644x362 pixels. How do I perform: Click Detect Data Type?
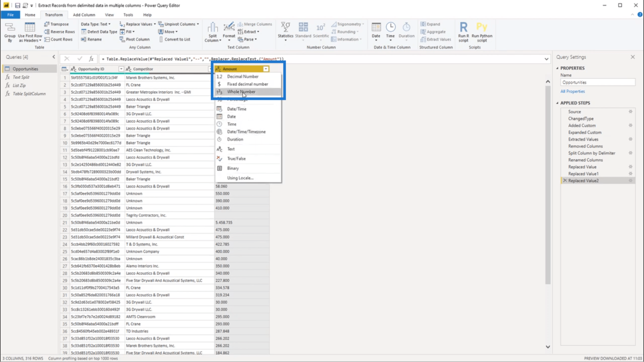coord(99,32)
